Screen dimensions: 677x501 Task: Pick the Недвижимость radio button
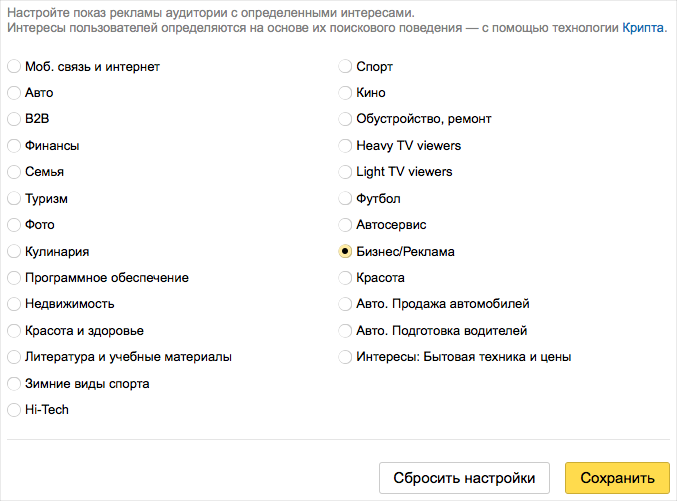point(14,304)
